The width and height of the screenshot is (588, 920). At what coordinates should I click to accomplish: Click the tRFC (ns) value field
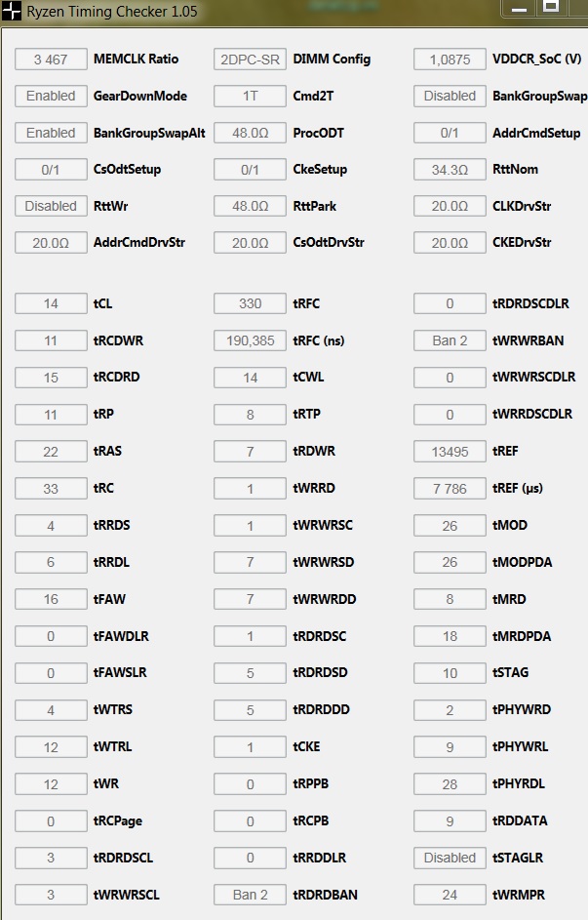pyautogui.click(x=250, y=340)
